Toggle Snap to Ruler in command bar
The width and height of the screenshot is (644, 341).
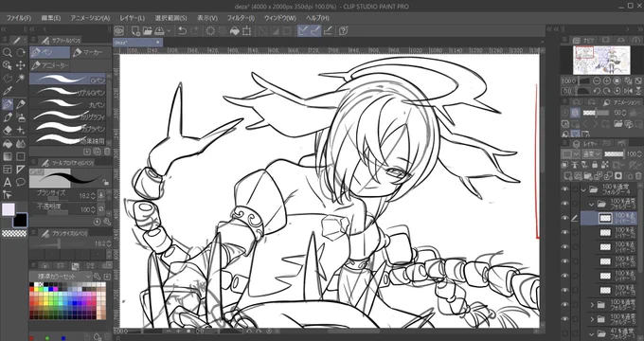(303, 31)
